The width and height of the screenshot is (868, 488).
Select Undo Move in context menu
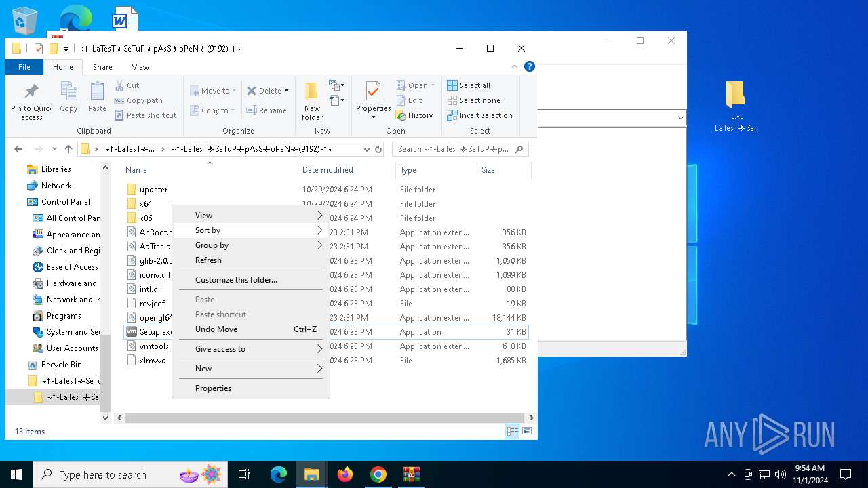251,329
